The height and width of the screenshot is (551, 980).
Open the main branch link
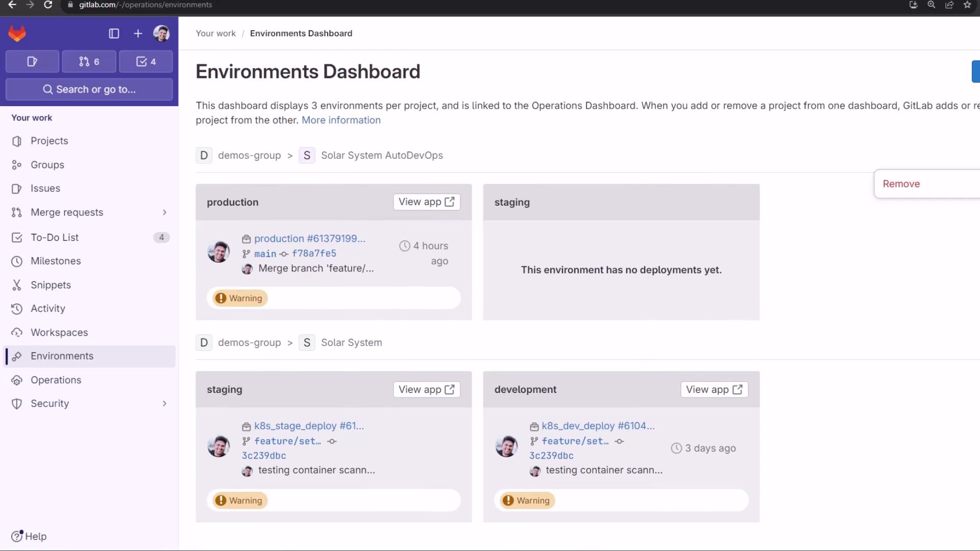tap(265, 254)
